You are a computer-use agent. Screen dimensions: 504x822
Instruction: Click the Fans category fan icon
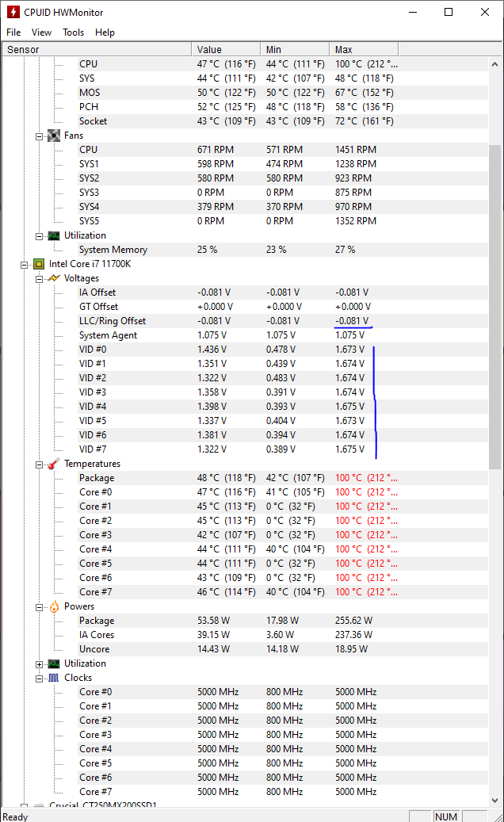tap(54, 136)
